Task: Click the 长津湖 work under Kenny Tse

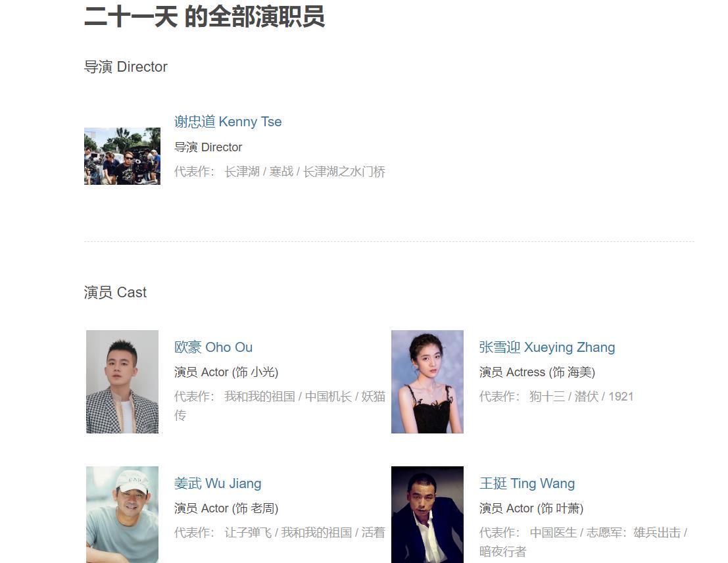Action: click(242, 172)
